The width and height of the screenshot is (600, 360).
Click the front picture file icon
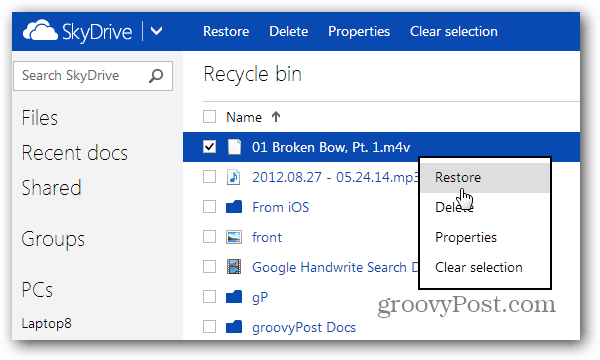tap(234, 237)
